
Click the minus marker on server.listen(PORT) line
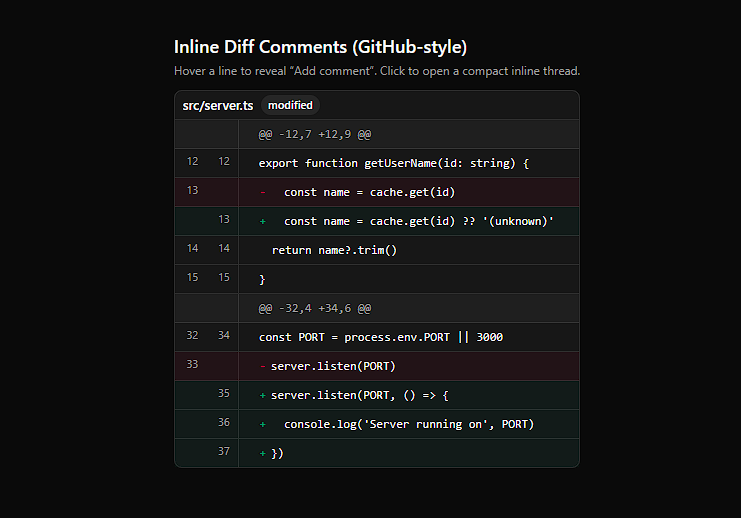pos(263,366)
